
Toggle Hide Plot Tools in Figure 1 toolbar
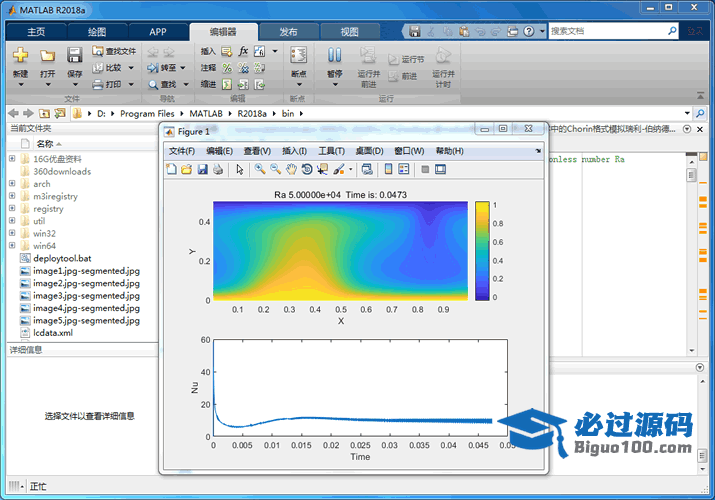pos(425,170)
